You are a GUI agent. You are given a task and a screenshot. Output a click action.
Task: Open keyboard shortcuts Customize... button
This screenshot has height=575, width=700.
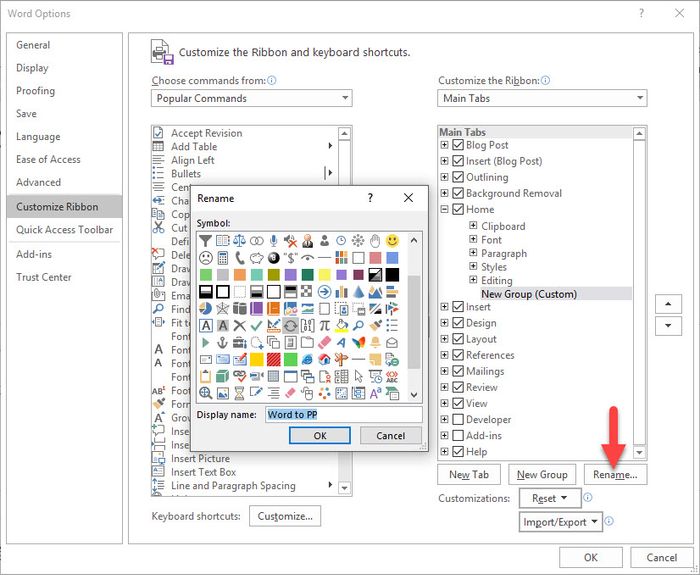tap(285, 516)
